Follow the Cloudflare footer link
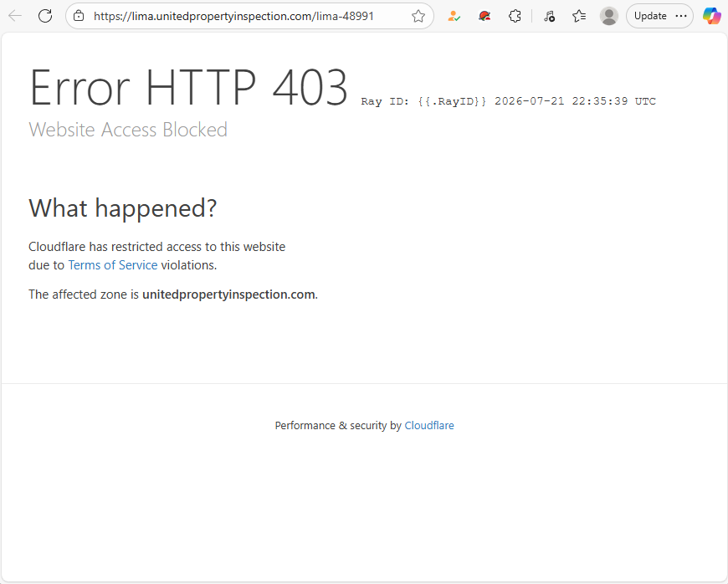Image resolution: width=728 pixels, height=584 pixels. pos(429,425)
